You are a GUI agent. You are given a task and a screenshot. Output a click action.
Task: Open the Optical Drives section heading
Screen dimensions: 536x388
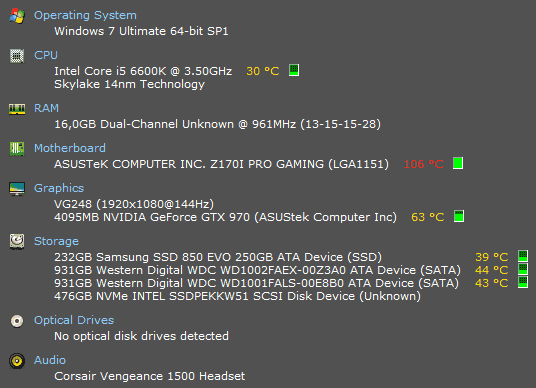click(74, 320)
